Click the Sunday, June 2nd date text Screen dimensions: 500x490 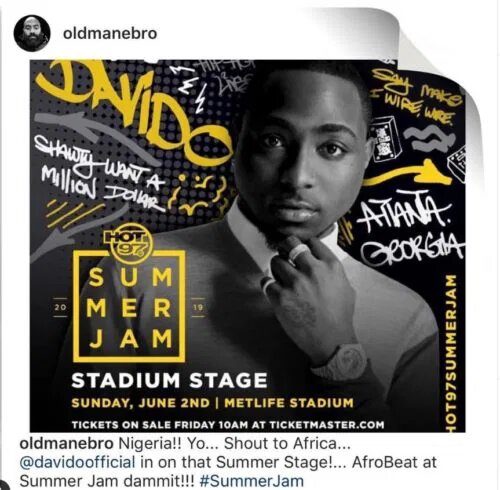(141, 403)
